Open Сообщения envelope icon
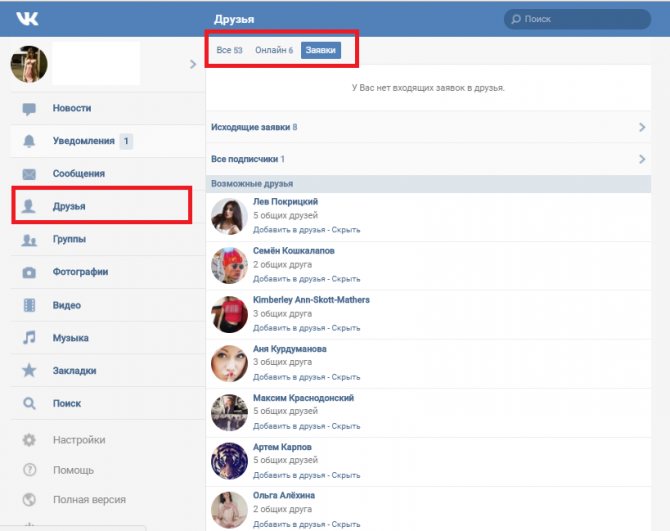Screen dimensions: 670x531 coord(29,174)
